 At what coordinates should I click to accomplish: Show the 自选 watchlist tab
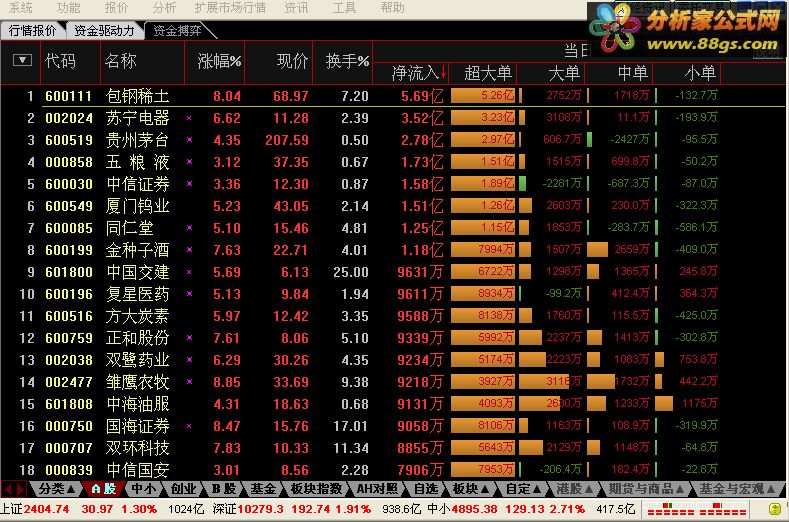coord(426,489)
